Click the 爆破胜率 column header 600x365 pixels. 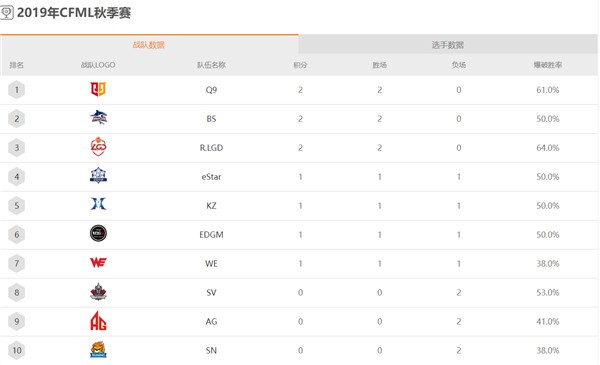[x=548, y=65]
